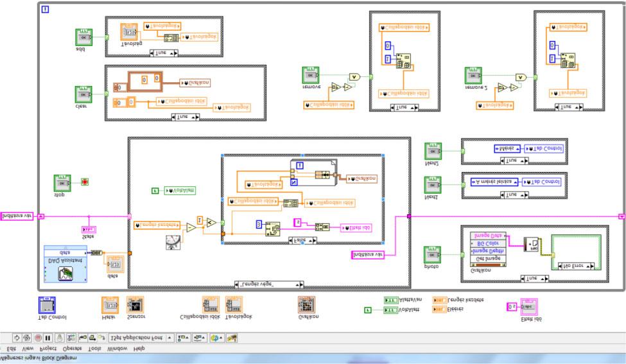
Task: Open the remove case True selector
Action: pos(404,107)
